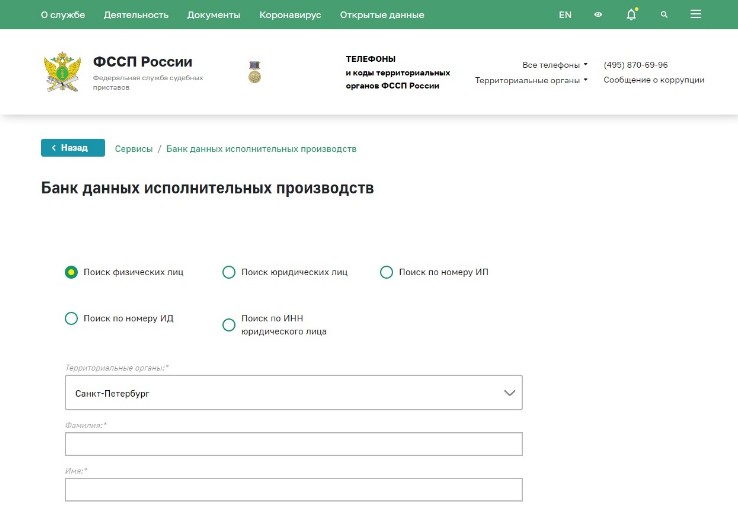Select "Поиск физических лиц" radio button

tap(71, 272)
